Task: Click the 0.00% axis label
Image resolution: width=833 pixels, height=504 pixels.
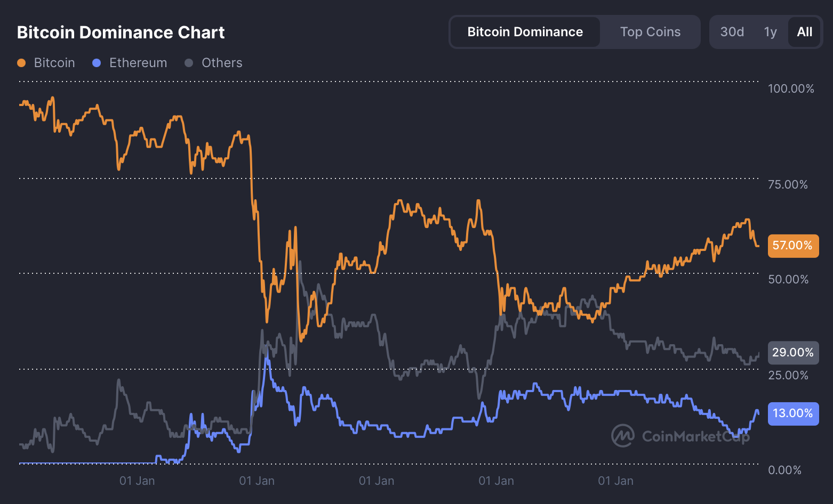Action: click(784, 470)
